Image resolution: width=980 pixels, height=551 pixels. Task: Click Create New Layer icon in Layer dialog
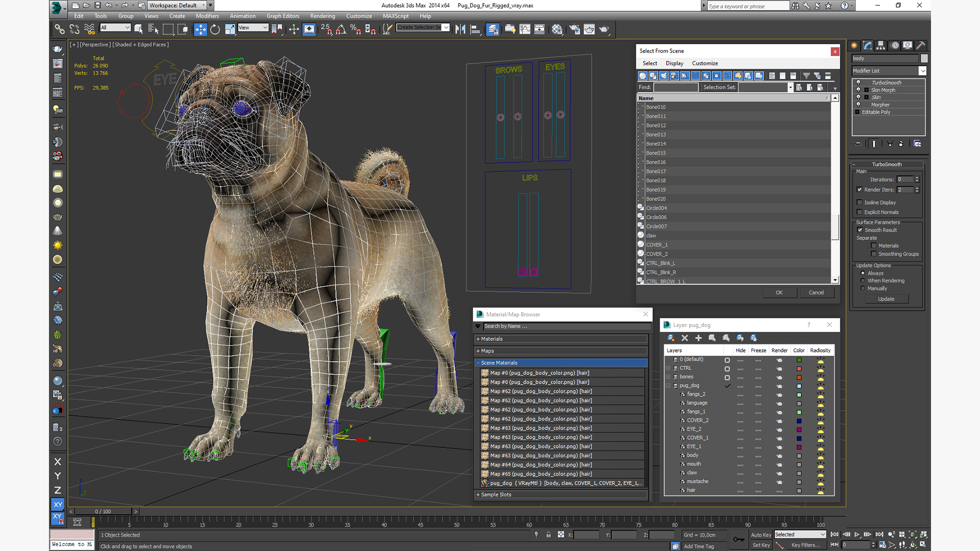[x=671, y=338]
